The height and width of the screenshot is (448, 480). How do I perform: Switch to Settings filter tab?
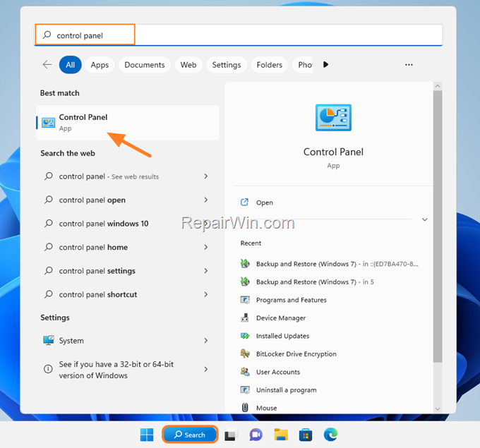click(227, 65)
